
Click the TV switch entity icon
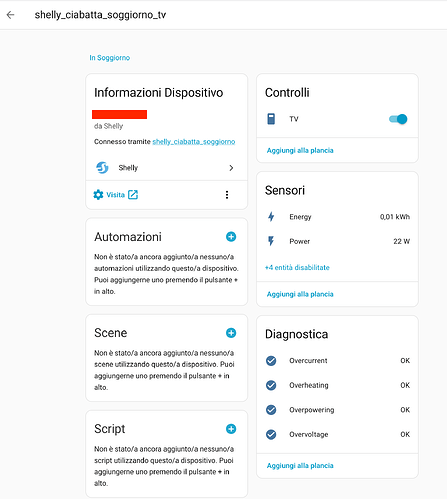271,119
